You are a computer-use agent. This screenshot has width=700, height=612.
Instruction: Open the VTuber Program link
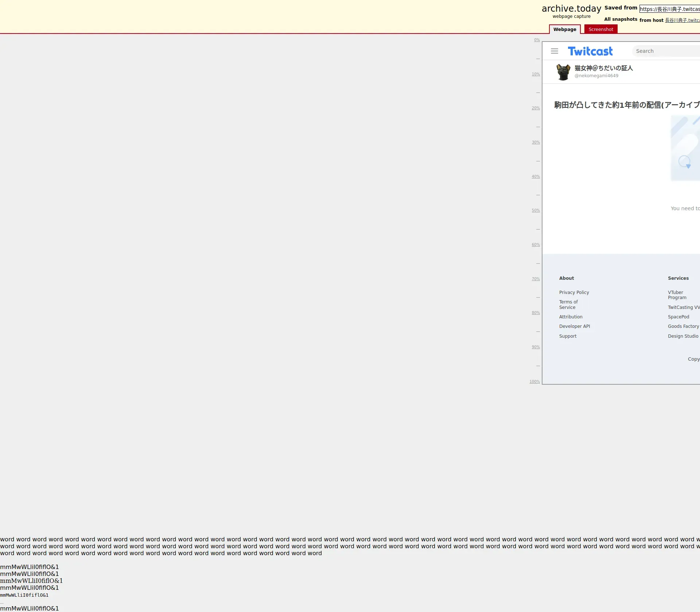677,295
